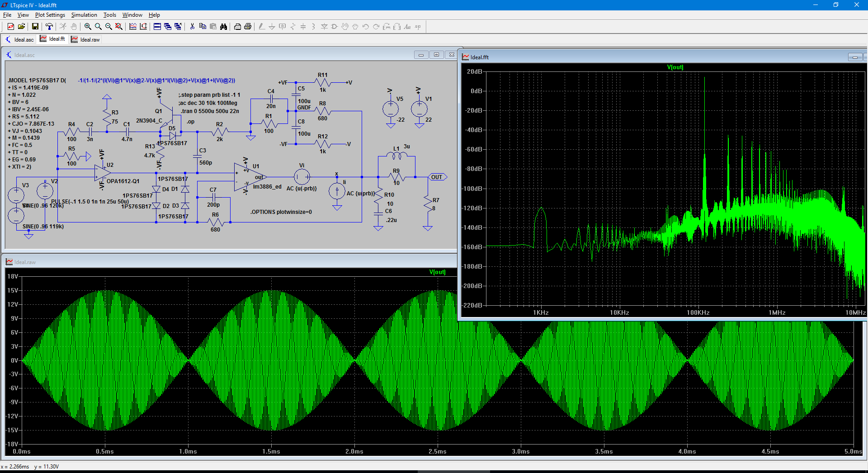This screenshot has width=868, height=473.
Task: Tile windows horizontally using toolbar icon
Action: [x=157, y=27]
